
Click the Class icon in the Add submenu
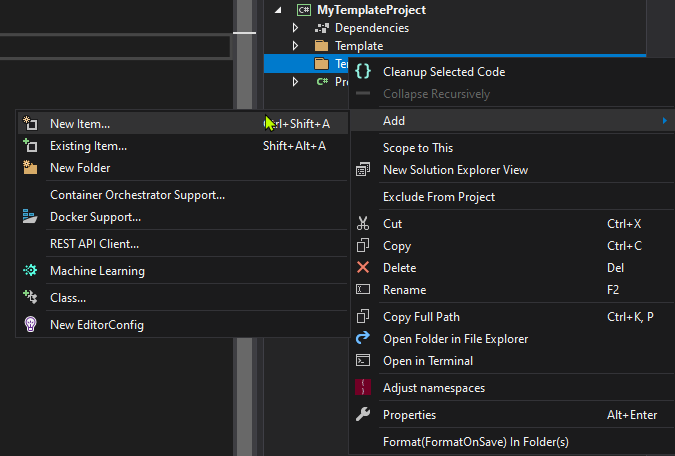click(x=30, y=297)
